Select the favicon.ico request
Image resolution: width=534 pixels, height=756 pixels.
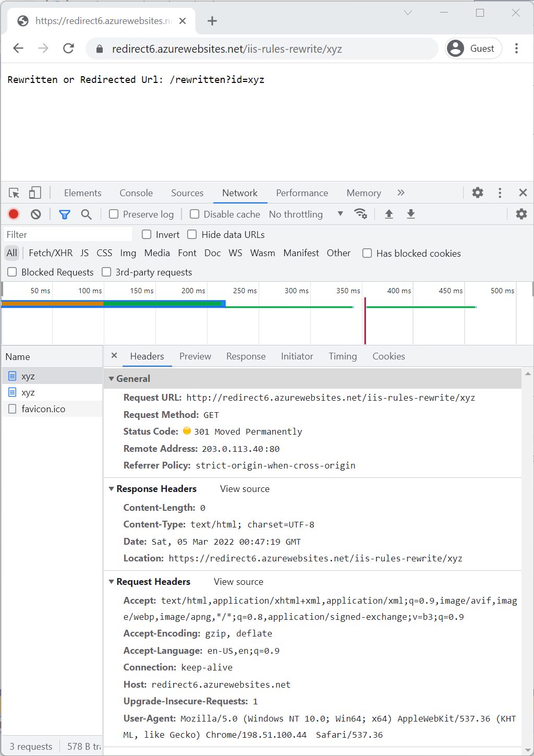43,409
